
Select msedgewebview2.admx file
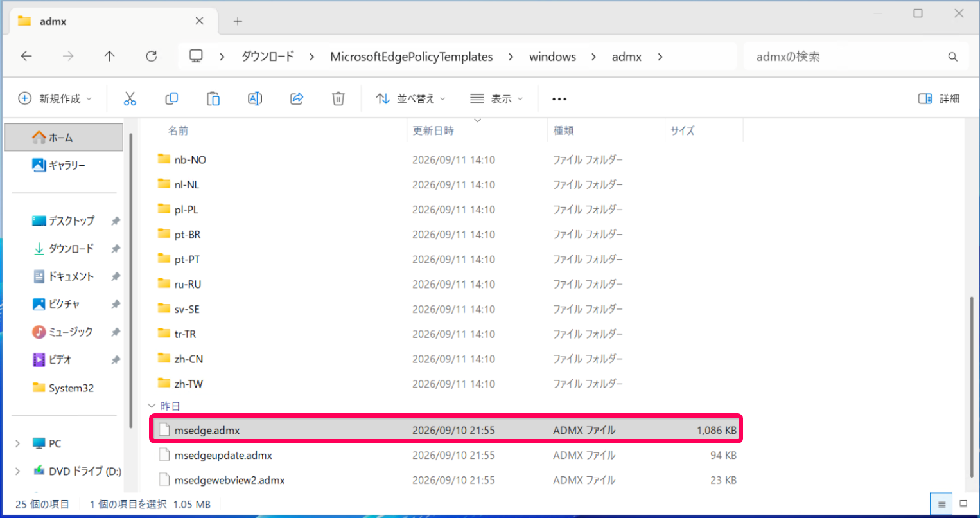click(448, 480)
